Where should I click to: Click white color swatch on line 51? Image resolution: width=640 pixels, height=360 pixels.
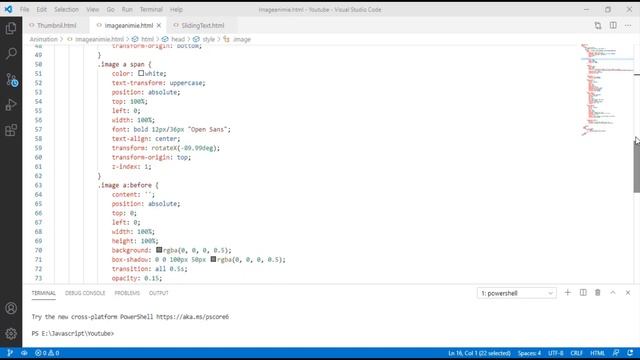click(141, 73)
